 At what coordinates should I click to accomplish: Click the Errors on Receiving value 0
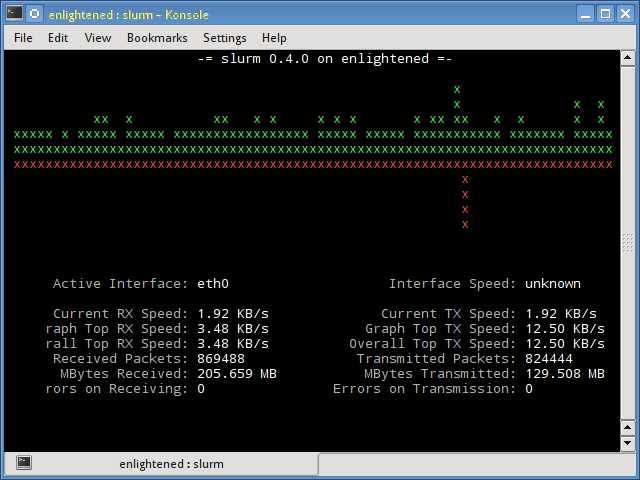point(201,389)
